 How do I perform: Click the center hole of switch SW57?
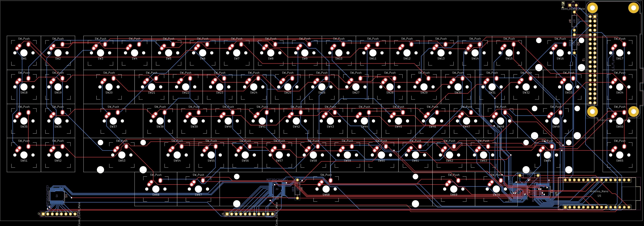(279, 155)
